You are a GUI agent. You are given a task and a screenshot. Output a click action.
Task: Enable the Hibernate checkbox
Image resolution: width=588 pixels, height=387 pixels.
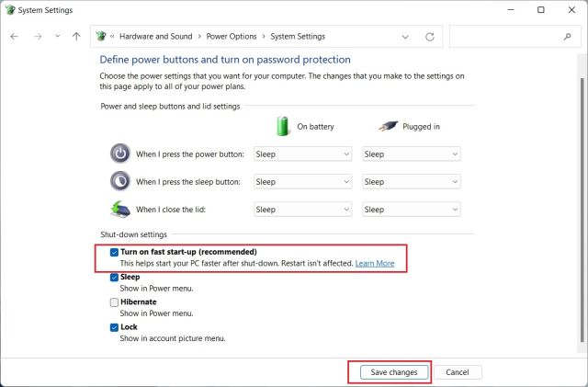114,302
